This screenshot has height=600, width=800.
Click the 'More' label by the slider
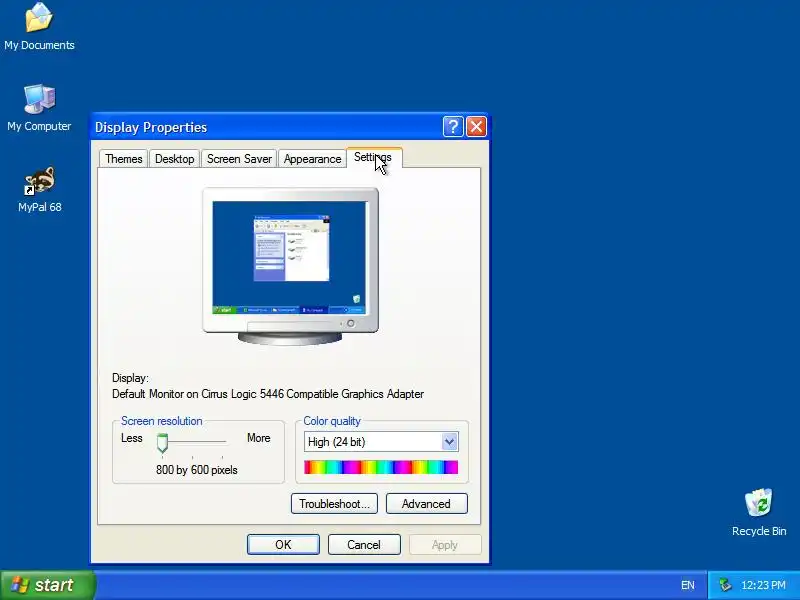[x=259, y=438]
